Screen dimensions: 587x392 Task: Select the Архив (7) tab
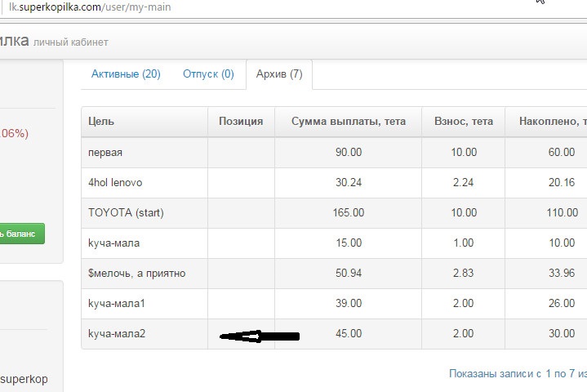point(279,74)
